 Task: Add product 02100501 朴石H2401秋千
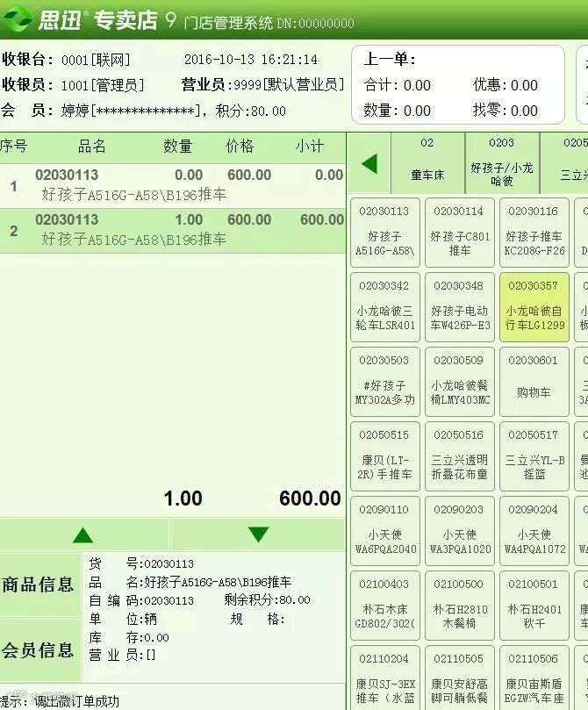[534, 606]
